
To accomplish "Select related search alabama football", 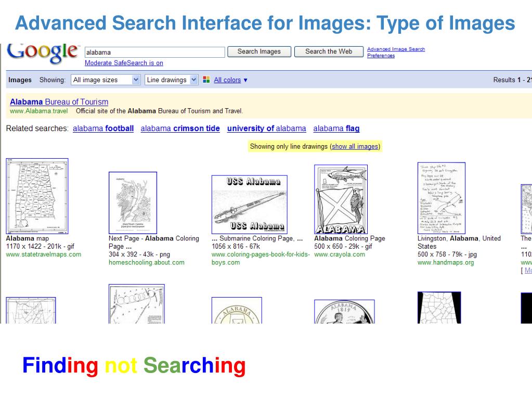I will 103,128.
